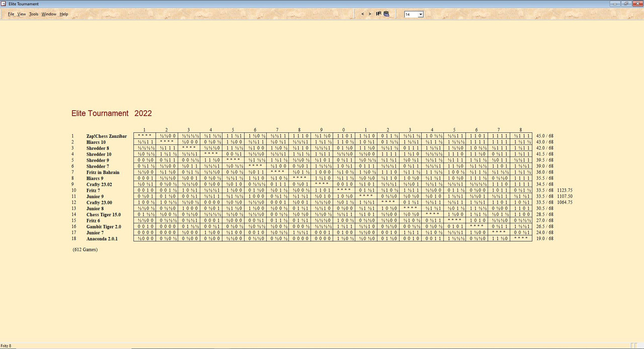Open the Tools menu
Viewport: 644px width, 349px height.
coord(34,14)
